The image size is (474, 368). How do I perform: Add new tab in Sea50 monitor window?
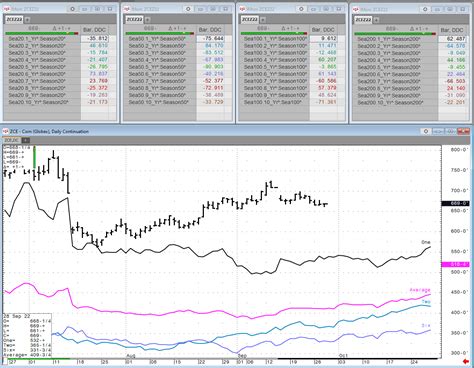pos(148,20)
